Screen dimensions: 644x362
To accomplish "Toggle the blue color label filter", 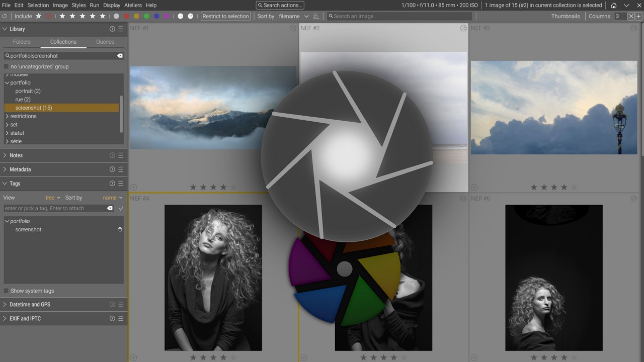I will [156, 16].
